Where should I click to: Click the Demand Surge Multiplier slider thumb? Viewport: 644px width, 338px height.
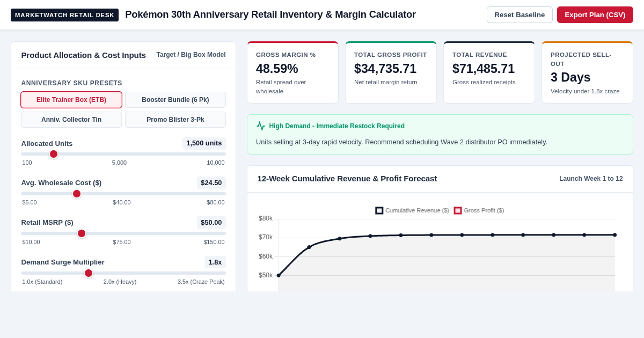pyautogui.click(x=89, y=273)
